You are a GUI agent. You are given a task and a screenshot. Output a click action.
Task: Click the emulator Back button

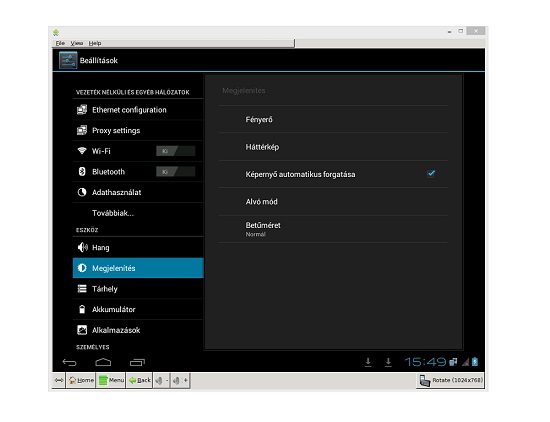(x=139, y=380)
